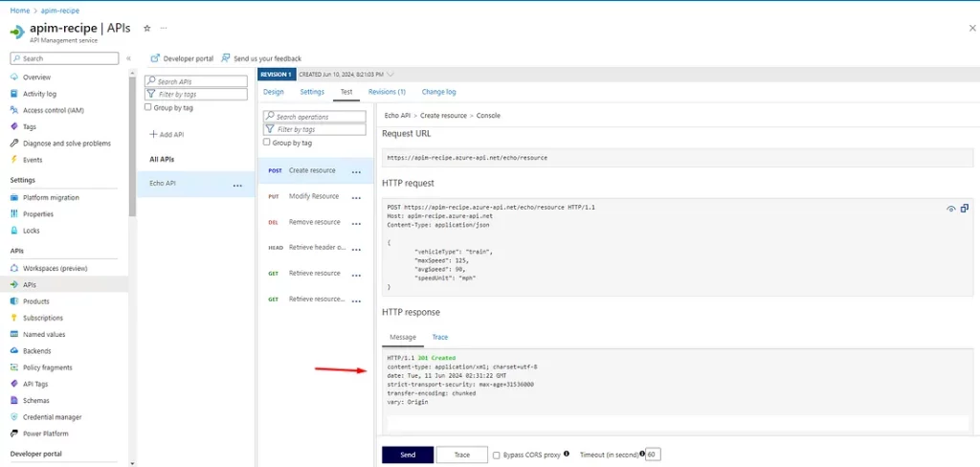980x467 pixels.
Task: Select the Test tab
Action: click(346, 92)
